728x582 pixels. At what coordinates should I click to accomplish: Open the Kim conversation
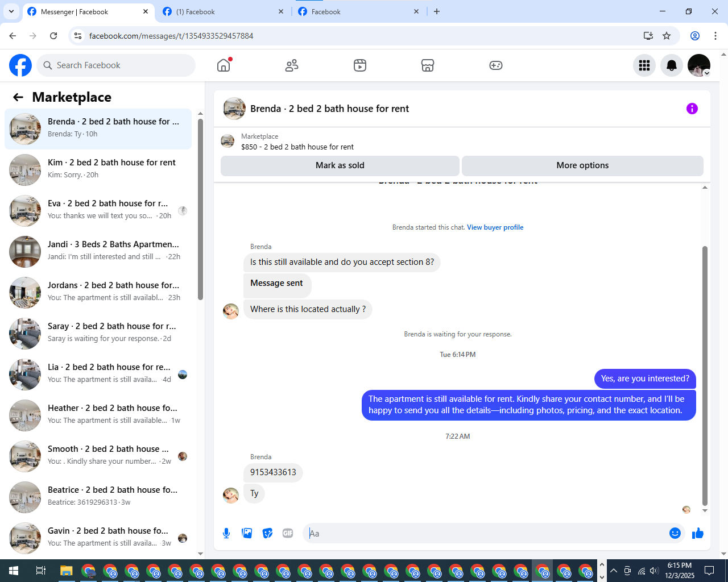(98, 170)
